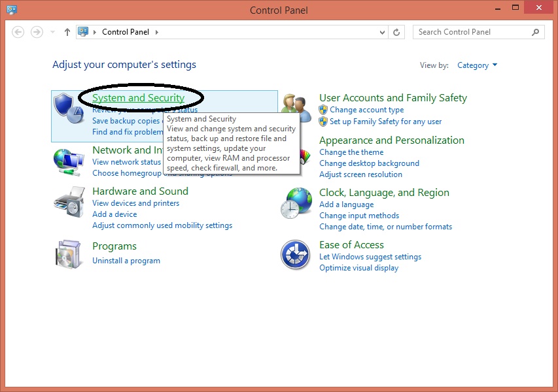Click the Ease of Access icon
This screenshot has height=392, width=558.
(x=296, y=255)
